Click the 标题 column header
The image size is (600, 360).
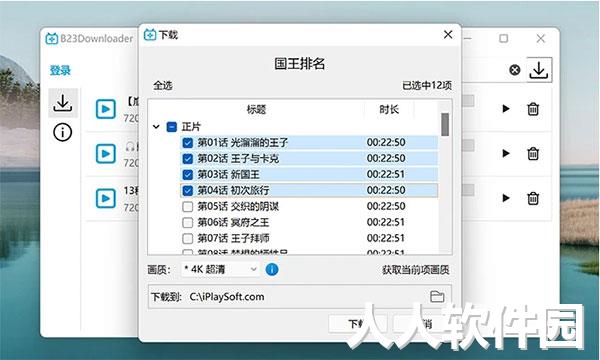(x=256, y=109)
